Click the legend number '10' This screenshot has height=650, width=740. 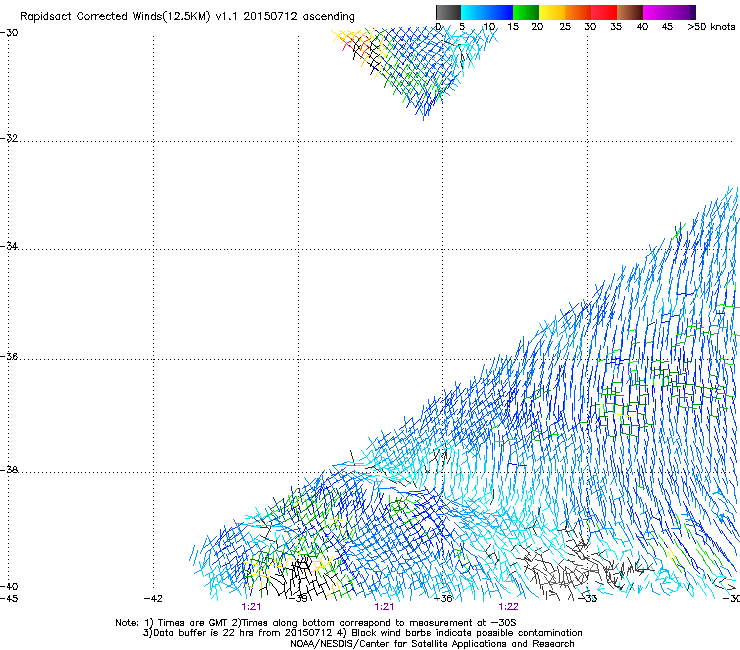[x=489, y=27]
